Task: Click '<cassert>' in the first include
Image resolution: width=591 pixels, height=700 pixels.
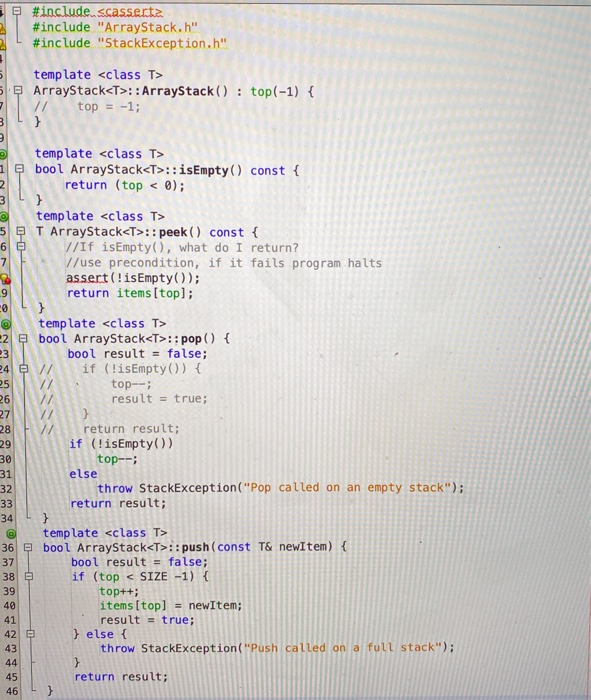Action: [x=130, y=11]
